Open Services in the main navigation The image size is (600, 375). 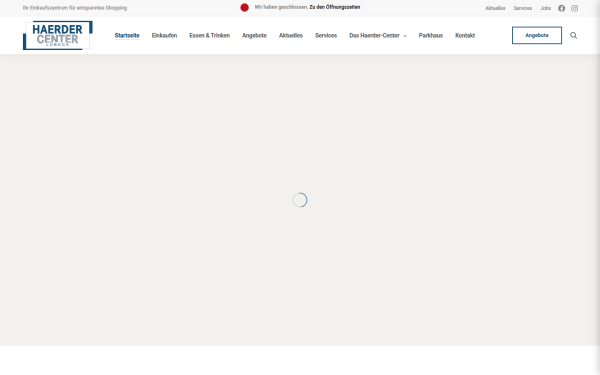coord(326,35)
